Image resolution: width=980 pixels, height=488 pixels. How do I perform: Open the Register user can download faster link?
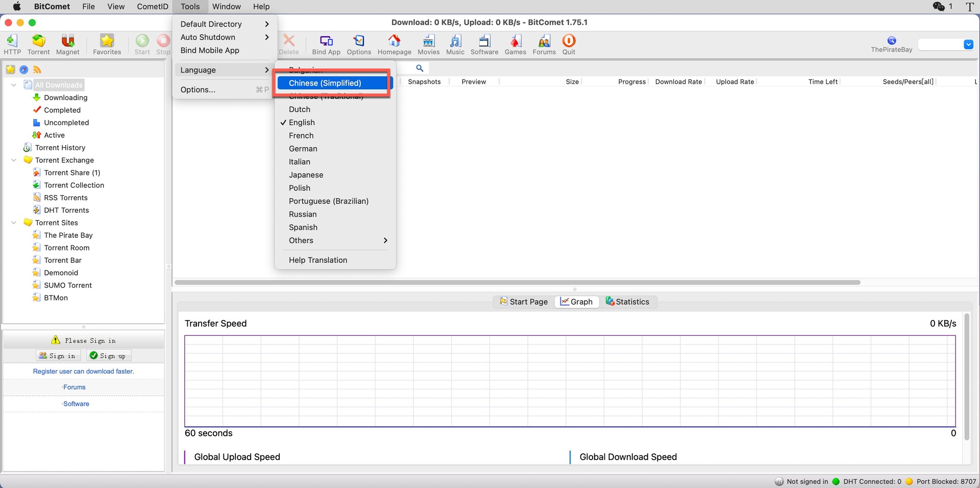pyautogui.click(x=84, y=371)
